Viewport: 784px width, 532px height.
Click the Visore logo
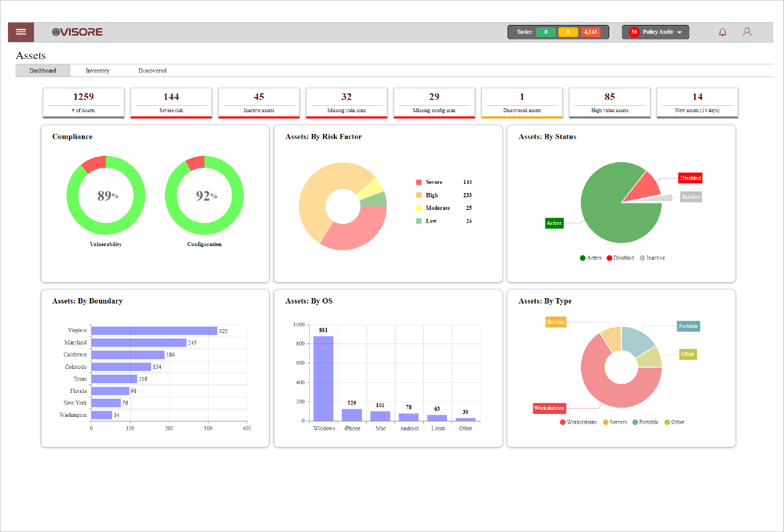(x=77, y=32)
